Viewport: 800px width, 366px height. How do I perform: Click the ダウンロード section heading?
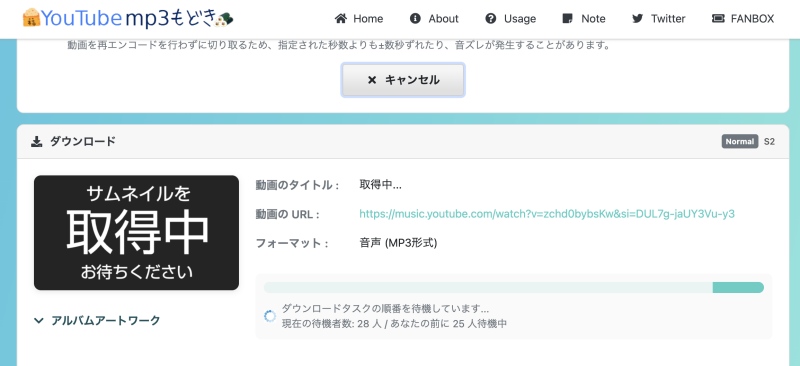pyautogui.click(x=83, y=141)
